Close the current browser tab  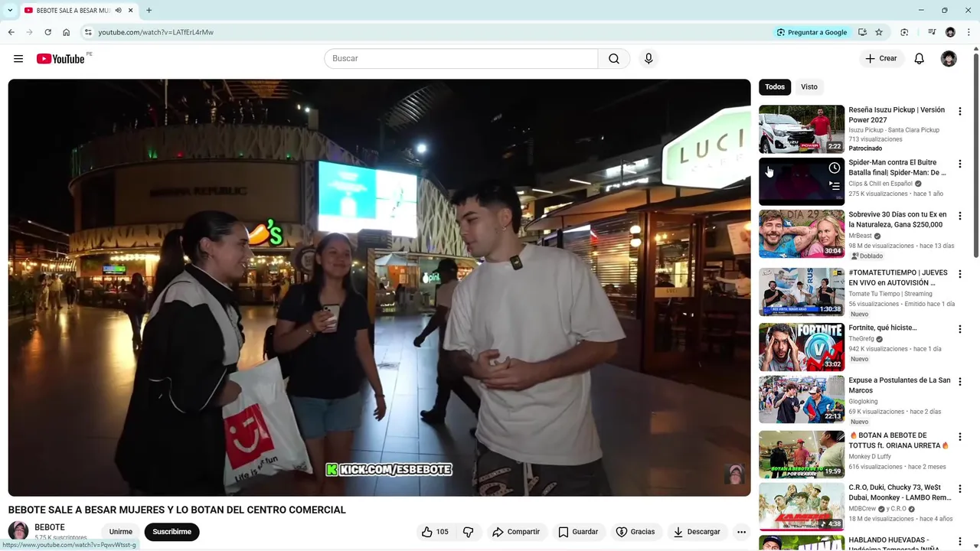[x=131, y=11]
